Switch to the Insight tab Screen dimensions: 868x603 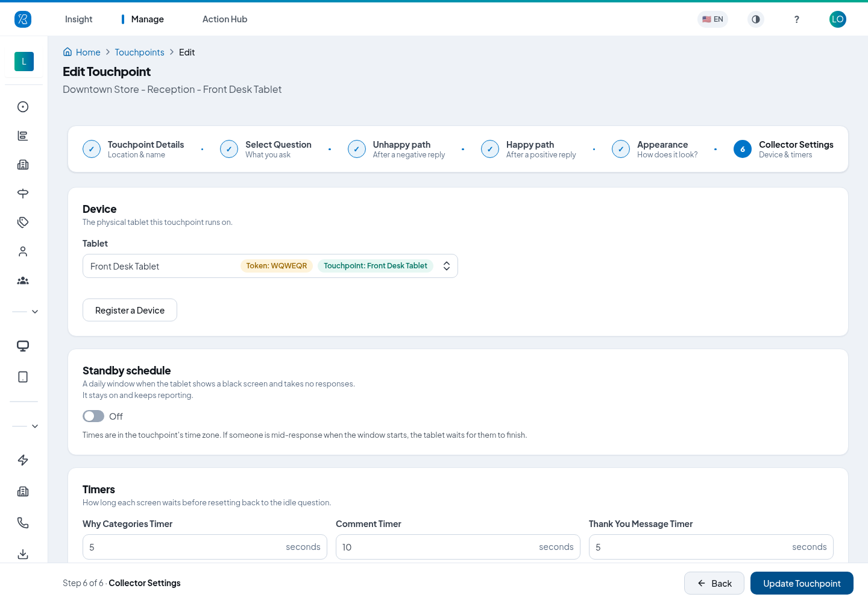[x=79, y=19]
